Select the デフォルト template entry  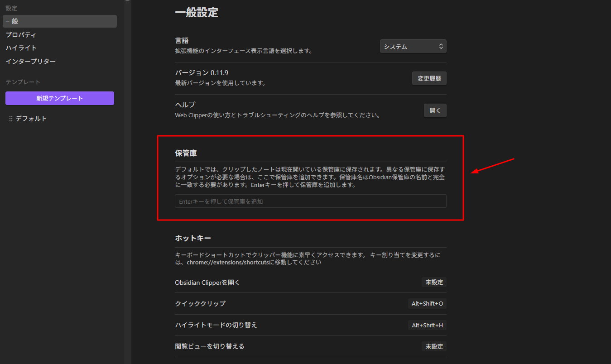(31, 119)
